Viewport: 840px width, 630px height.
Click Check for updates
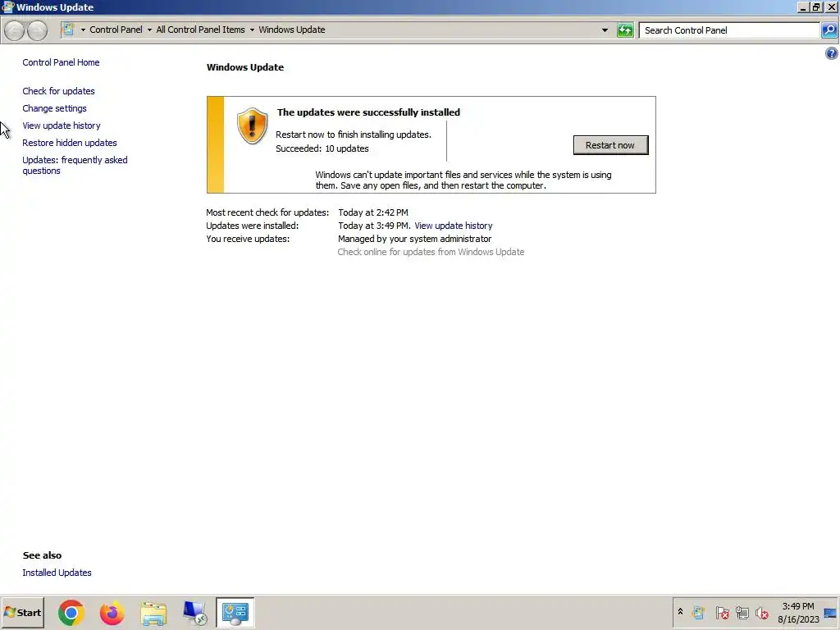[x=58, y=91]
